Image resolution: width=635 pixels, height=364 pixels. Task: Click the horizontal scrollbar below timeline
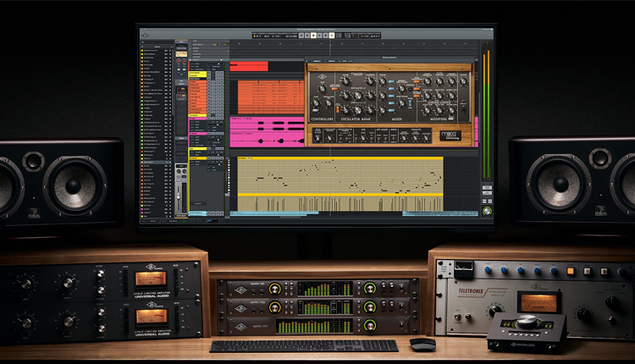coord(290,217)
